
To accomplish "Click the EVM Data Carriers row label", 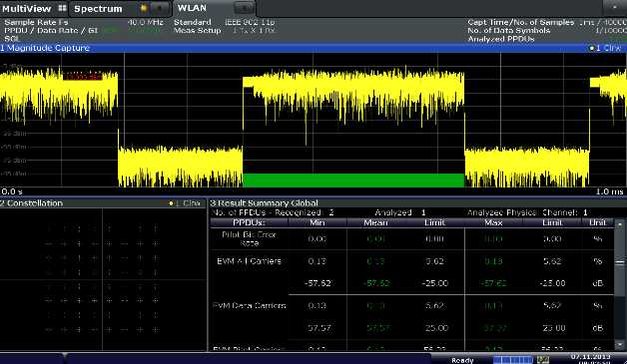I will [x=249, y=306].
